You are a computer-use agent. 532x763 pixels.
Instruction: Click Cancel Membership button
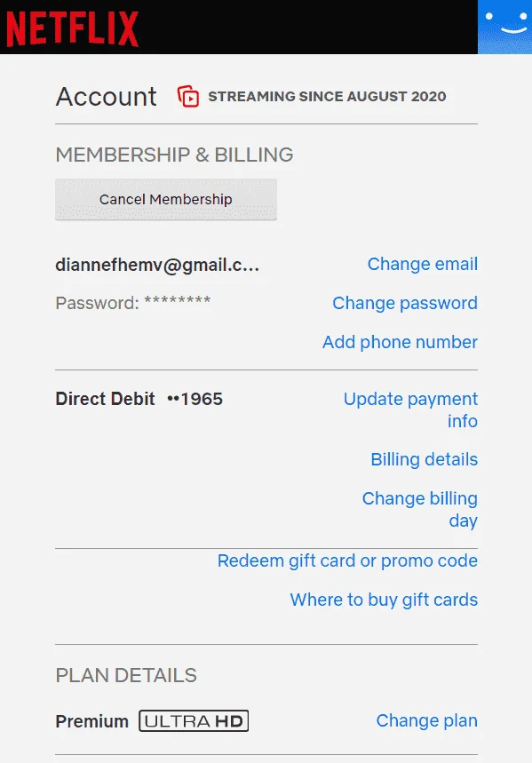[166, 200]
